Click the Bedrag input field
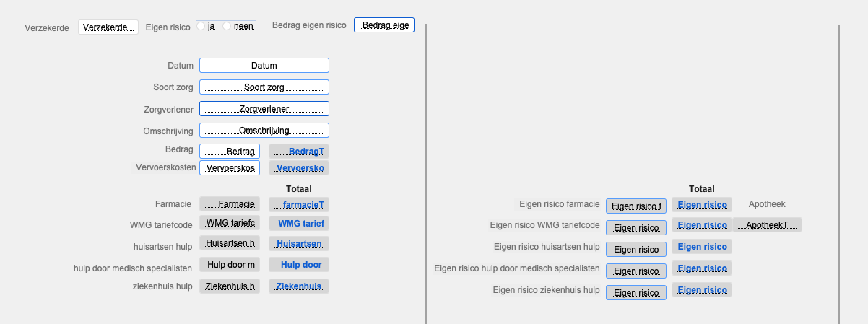Image resolution: width=868 pixels, height=324 pixels. [230, 152]
